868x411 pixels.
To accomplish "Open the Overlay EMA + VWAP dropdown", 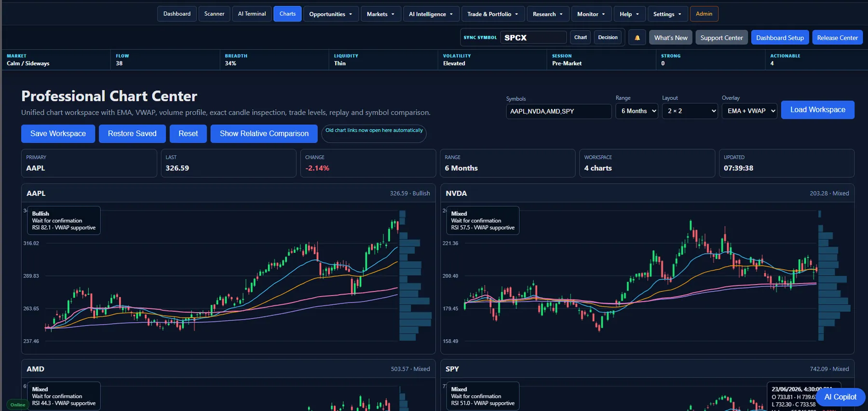I will (x=749, y=111).
